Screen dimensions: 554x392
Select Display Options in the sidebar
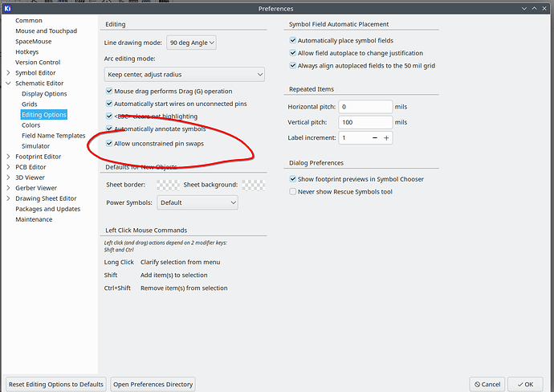tap(44, 94)
